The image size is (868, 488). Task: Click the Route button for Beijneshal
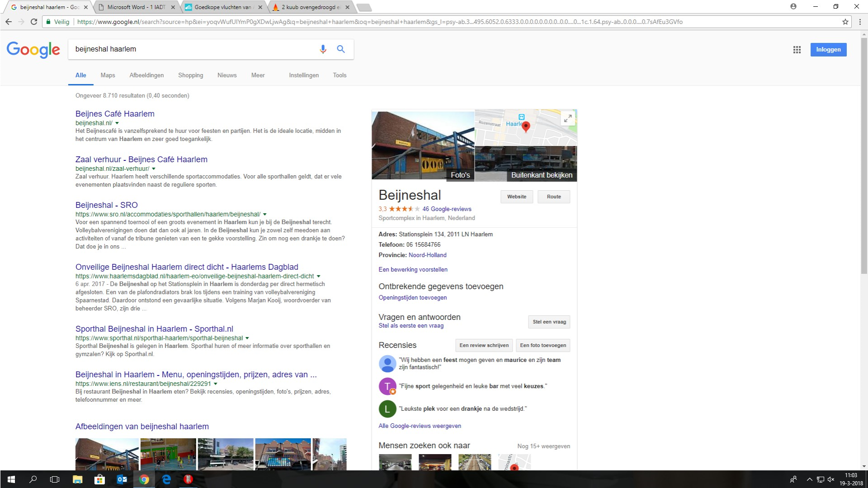click(x=553, y=197)
